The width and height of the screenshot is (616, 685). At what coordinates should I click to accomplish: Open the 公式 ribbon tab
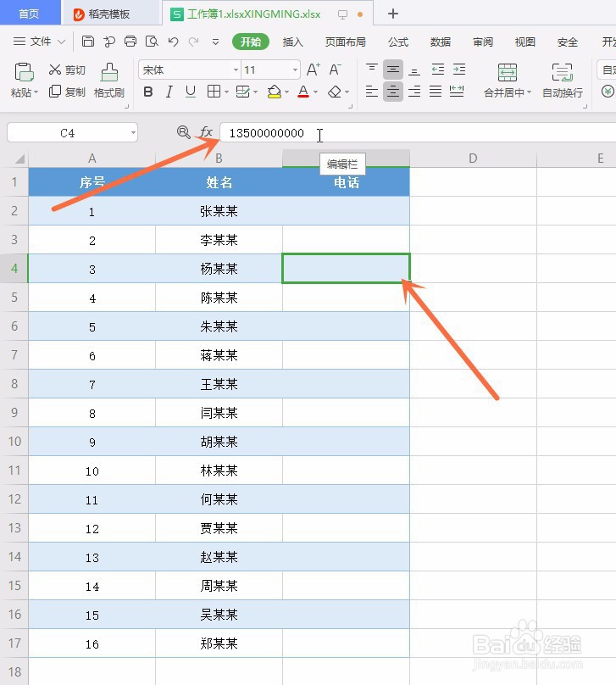click(x=397, y=42)
